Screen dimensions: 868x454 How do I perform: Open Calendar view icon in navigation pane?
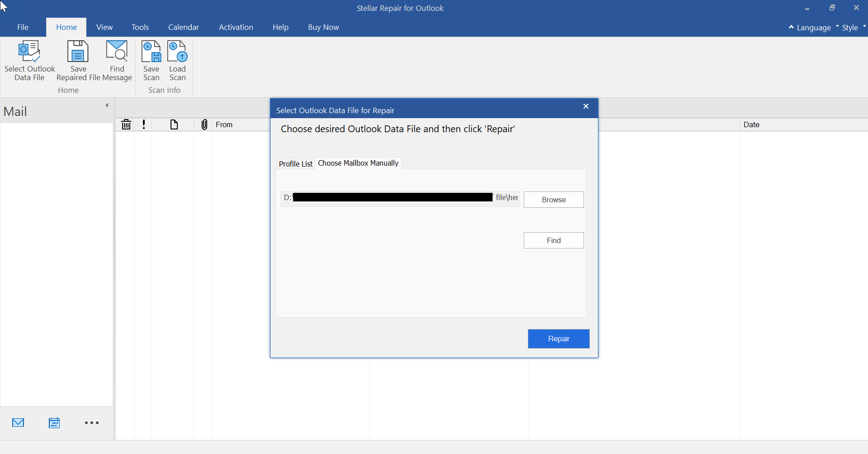coord(54,423)
